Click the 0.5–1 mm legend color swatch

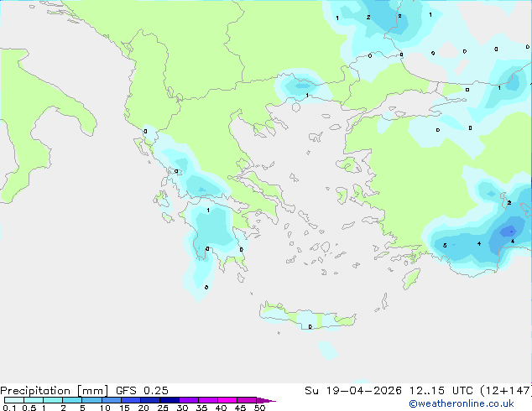[x=34, y=400]
